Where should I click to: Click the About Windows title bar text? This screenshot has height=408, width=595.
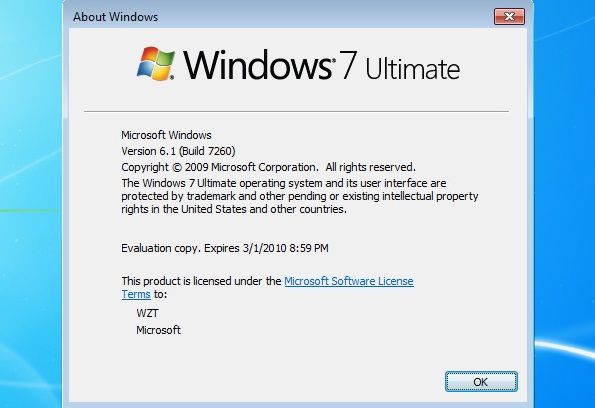click(x=115, y=17)
